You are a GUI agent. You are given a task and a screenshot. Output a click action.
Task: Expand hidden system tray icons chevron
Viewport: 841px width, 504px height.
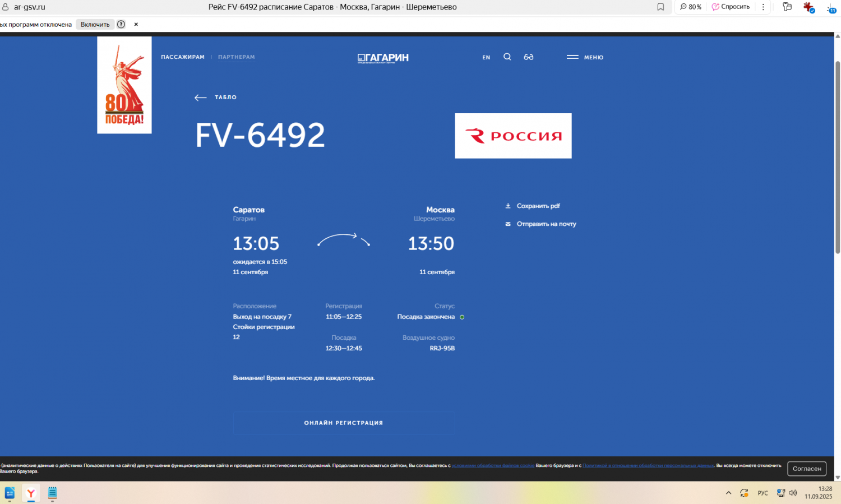tap(728, 493)
